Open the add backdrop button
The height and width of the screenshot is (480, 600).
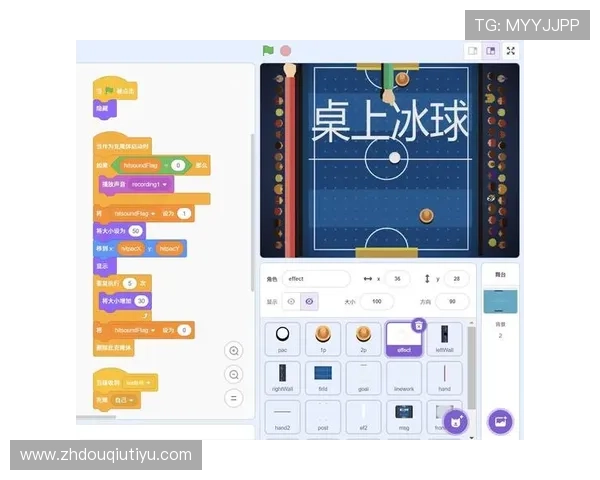click(x=501, y=421)
